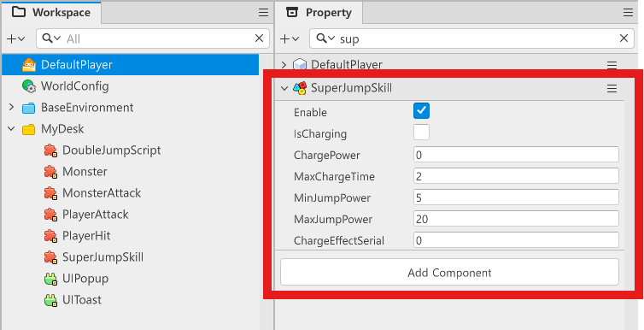Click the Workspace panel vertical scrollbar
Image resolution: width=644 pixels, height=330 pixels.
click(x=266, y=192)
